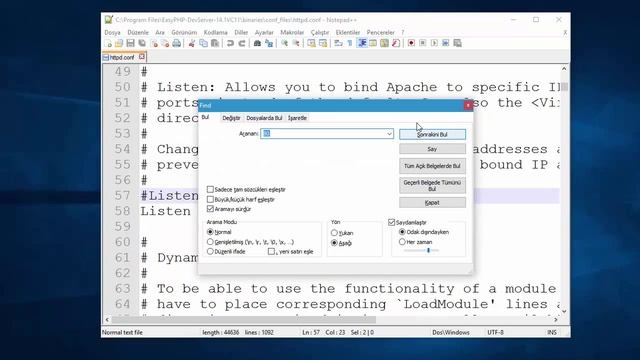Click the Record macro red dot icon
This screenshot has width=640, height=360.
[x=411, y=43]
